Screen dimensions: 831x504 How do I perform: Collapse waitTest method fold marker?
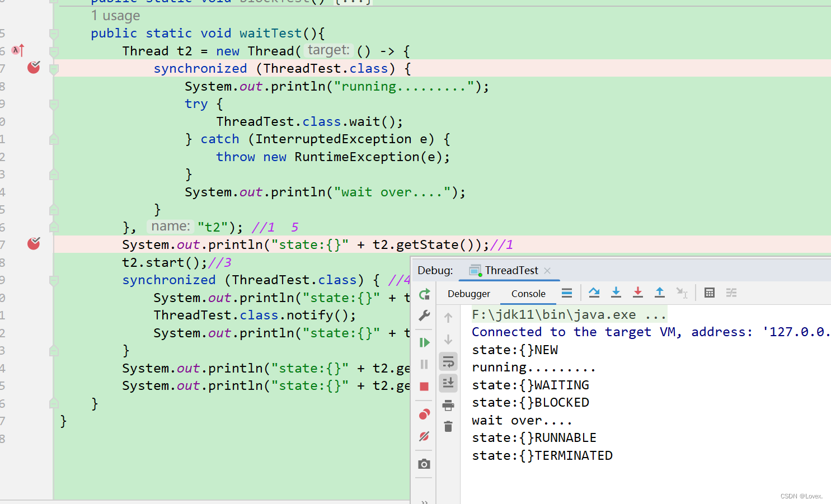click(x=54, y=34)
